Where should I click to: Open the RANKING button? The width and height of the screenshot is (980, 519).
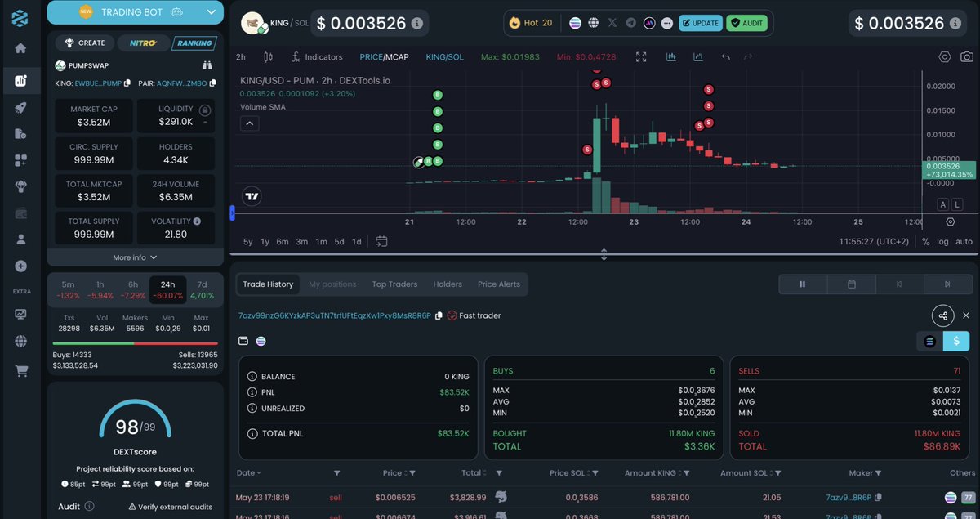coord(194,43)
